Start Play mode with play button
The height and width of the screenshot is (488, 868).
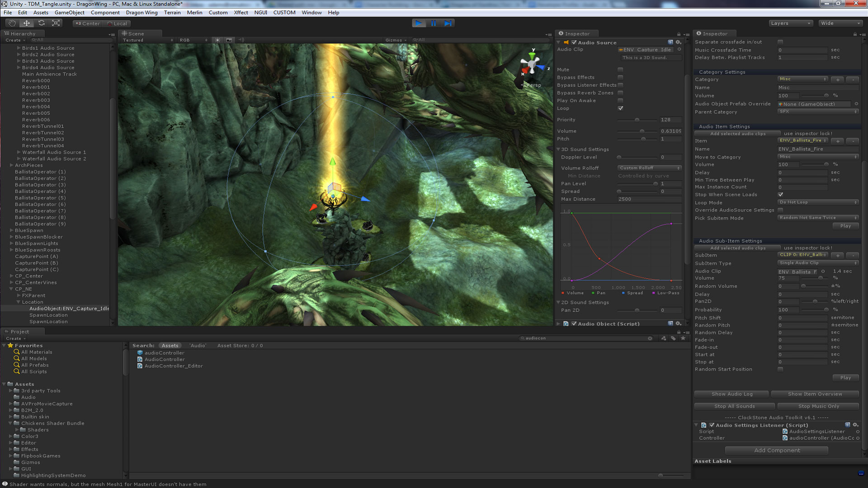coord(419,23)
